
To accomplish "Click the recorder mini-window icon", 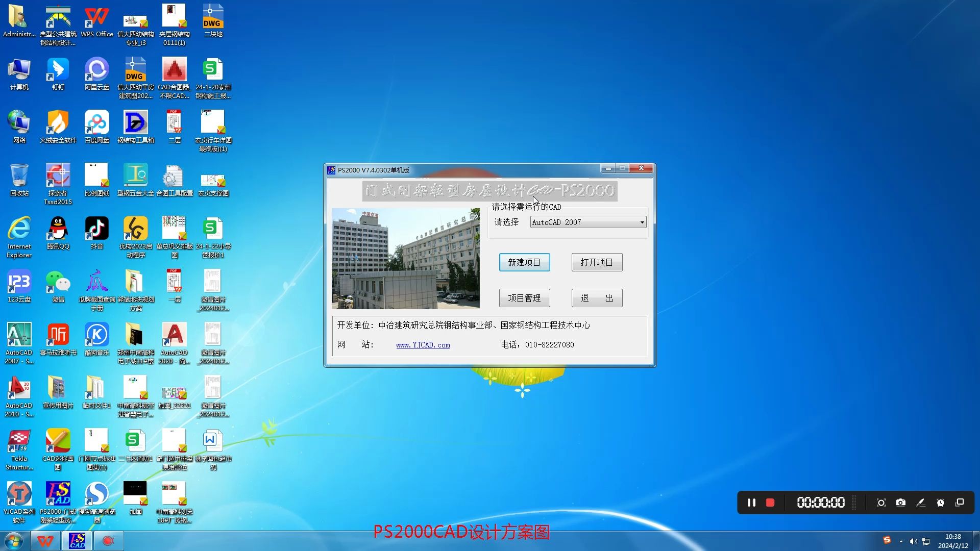I will (960, 503).
